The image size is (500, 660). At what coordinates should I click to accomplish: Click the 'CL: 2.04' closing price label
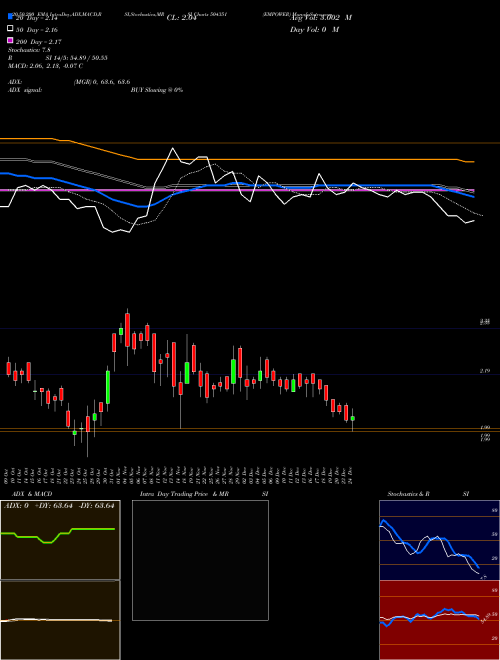tap(182, 18)
